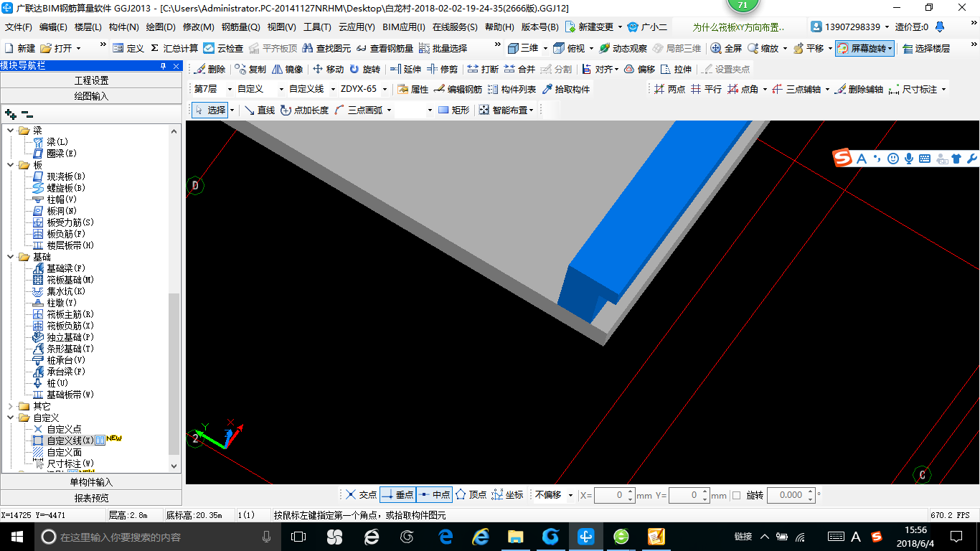Toggle 中点 midpoint snap
The height and width of the screenshot is (551, 980).
click(434, 495)
